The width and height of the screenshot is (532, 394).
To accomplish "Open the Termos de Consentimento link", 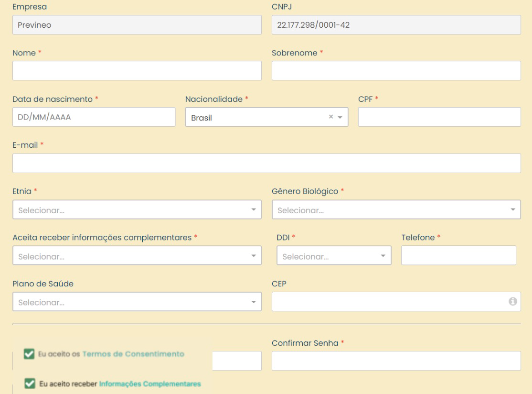I will point(133,354).
